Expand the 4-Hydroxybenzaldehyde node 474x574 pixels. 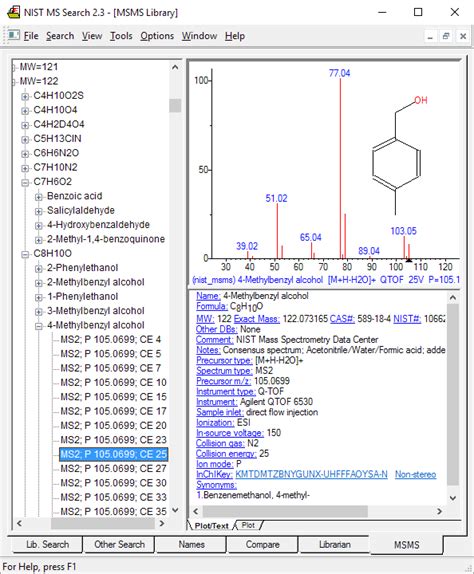tap(38, 226)
